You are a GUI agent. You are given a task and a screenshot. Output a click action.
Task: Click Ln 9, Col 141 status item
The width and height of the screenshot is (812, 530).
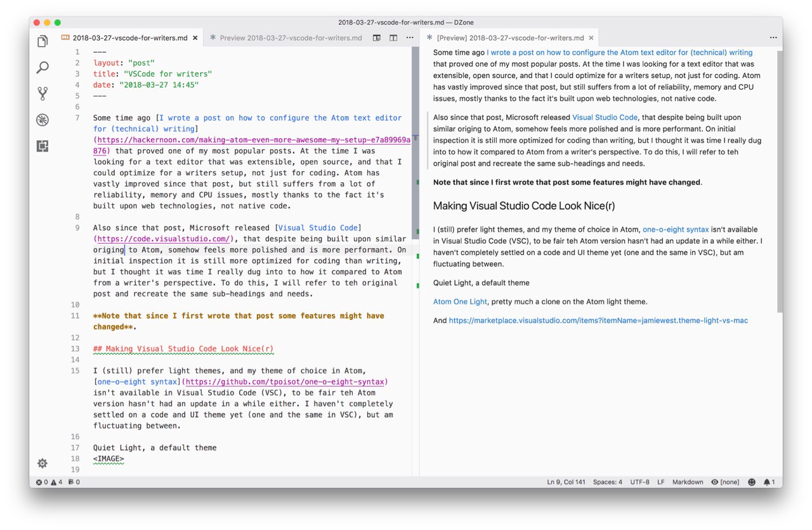566,482
